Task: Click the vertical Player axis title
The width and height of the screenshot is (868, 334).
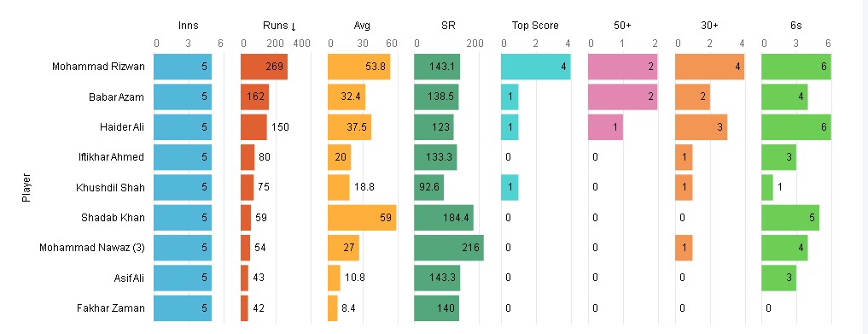Action: pyautogui.click(x=26, y=188)
